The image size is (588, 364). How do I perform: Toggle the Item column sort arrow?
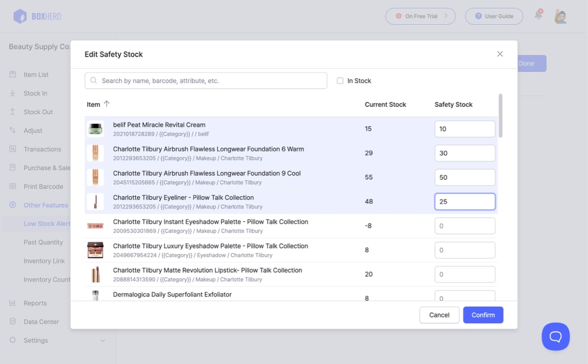(107, 104)
